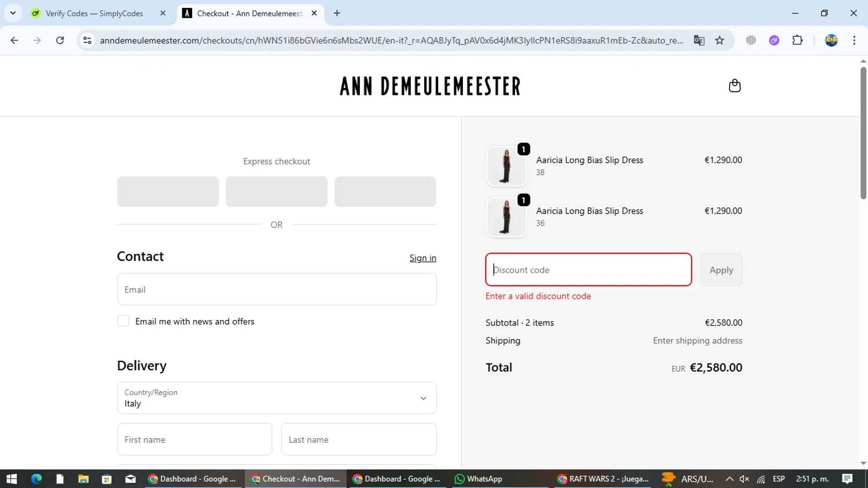868x488 pixels.
Task: Check Email me with news and offers
Action: pos(123,321)
